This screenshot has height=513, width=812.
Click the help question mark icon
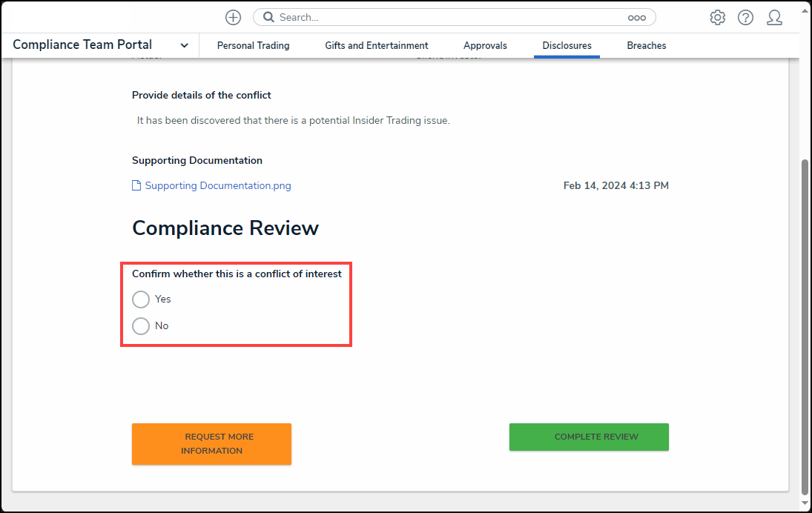(745, 17)
